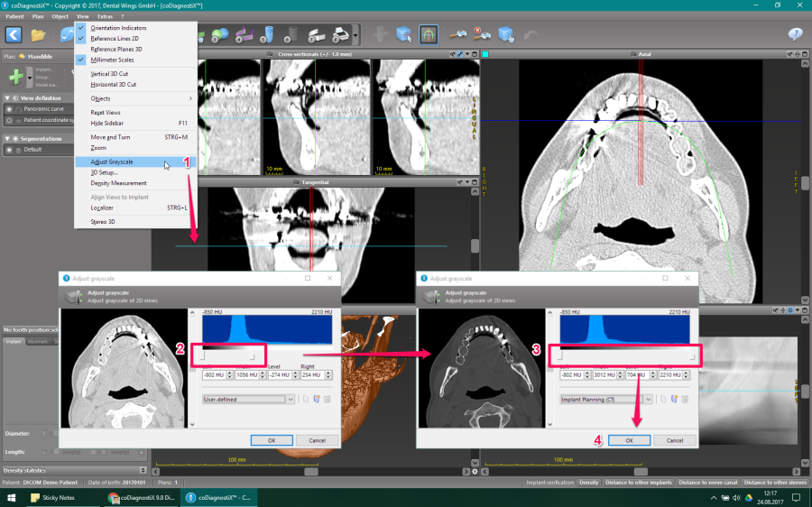Click left grayscale slider handle in right dialog
This screenshot has height=507, width=812.
(560, 356)
